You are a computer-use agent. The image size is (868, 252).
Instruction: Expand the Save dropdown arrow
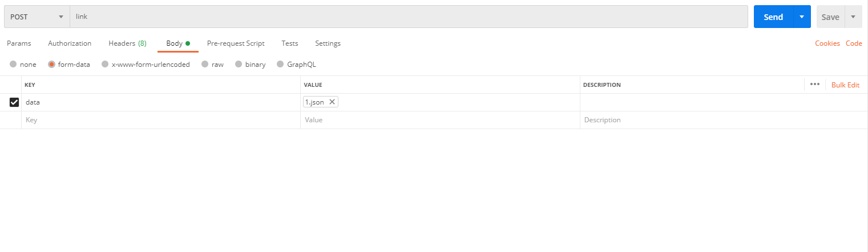[853, 17]
